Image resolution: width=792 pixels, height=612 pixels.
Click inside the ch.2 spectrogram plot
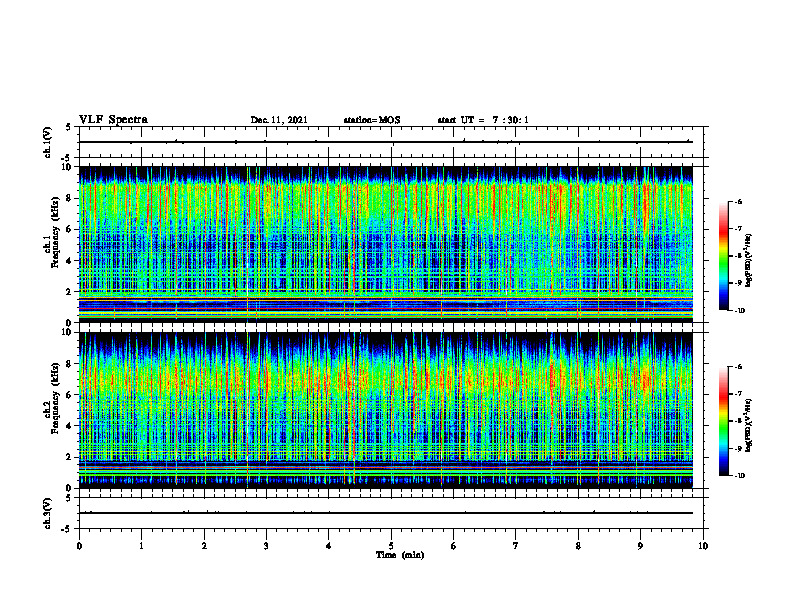[x=386, y=410]
